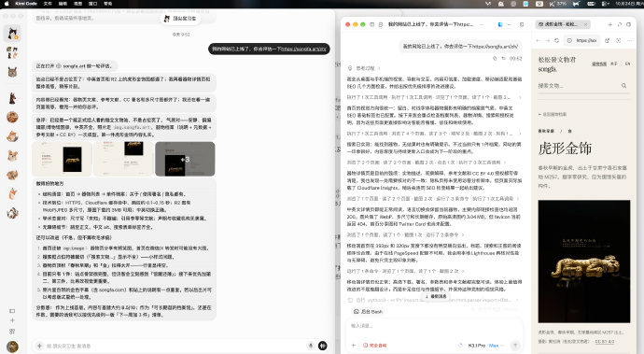Click the 搜索文物 search field on website
The height and width of the screenshot is (354, 644).
[x=583, y=86]
